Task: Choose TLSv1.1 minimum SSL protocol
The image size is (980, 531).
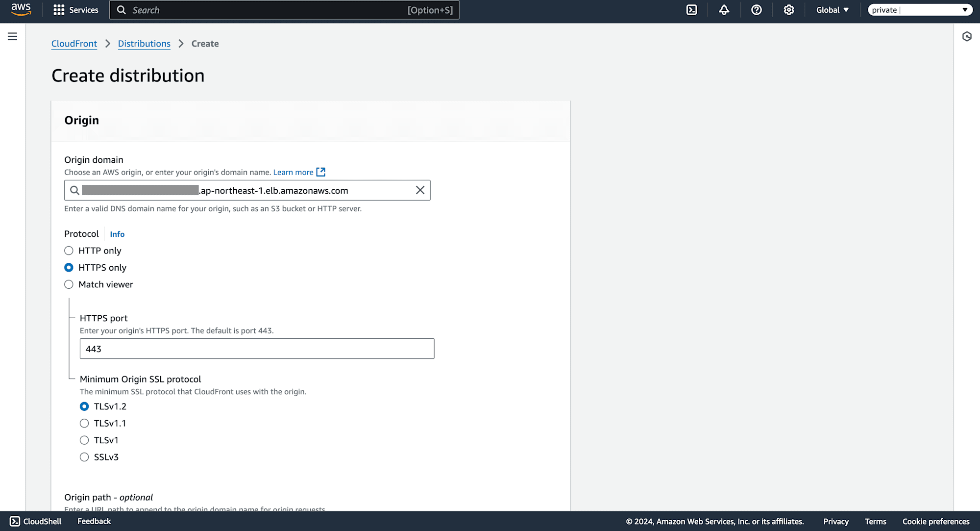Action: click(84, 423)
